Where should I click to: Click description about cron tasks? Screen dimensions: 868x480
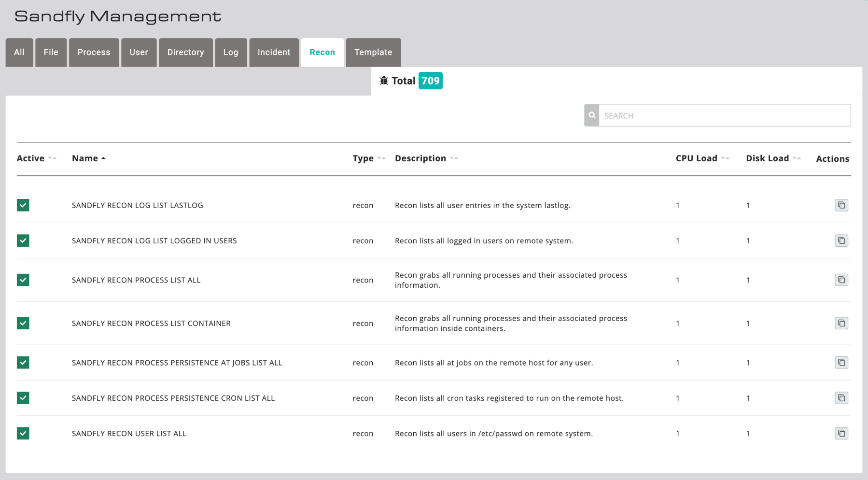point(509,398)
